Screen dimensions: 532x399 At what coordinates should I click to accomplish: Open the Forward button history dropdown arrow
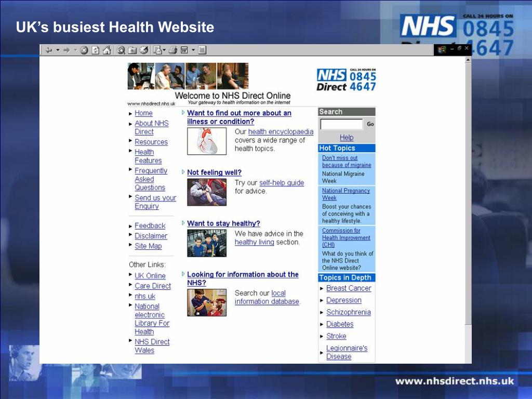pyautogui.click(x=75, y=50)
